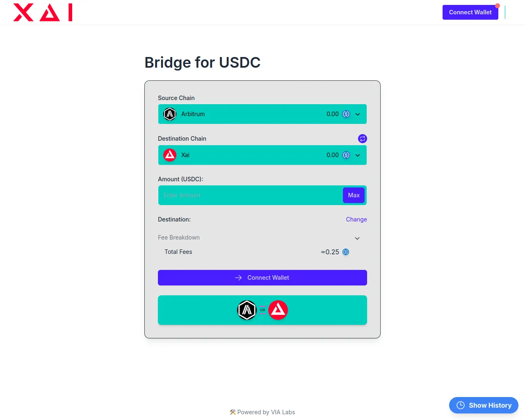The image size is (525, 420).
Task: Open Show History panel
Action: click(490, 405)
